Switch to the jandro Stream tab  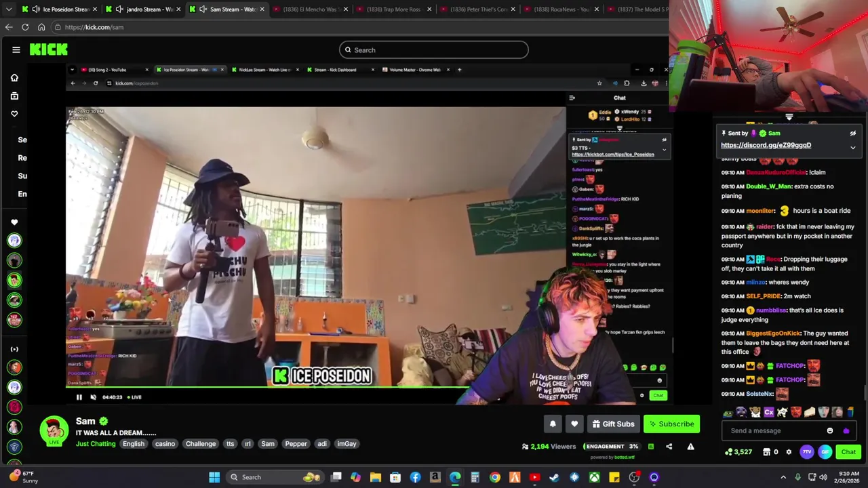pyautogui.click(x=142, y=9)
